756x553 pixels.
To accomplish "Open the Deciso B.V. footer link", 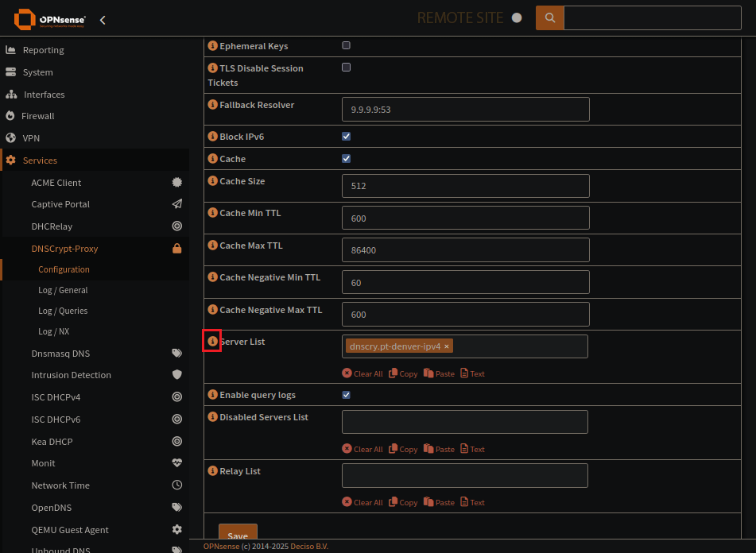I will tap(309, 547).
